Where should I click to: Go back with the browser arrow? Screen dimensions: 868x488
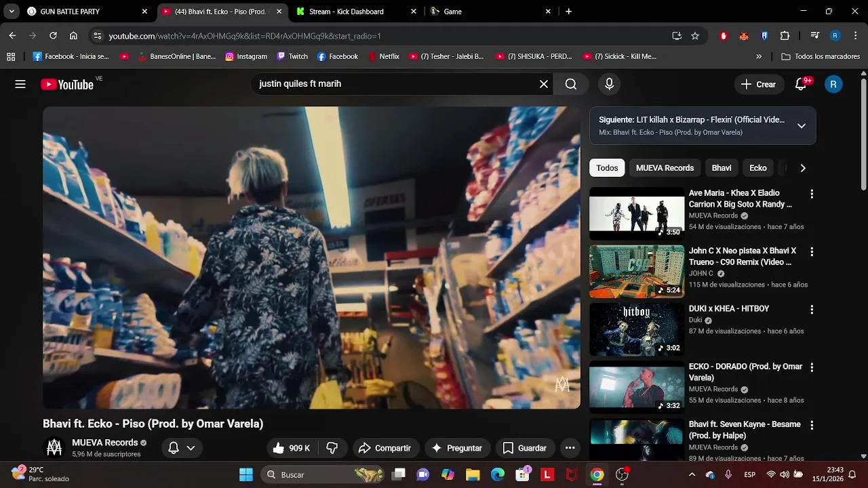(12, 36)
